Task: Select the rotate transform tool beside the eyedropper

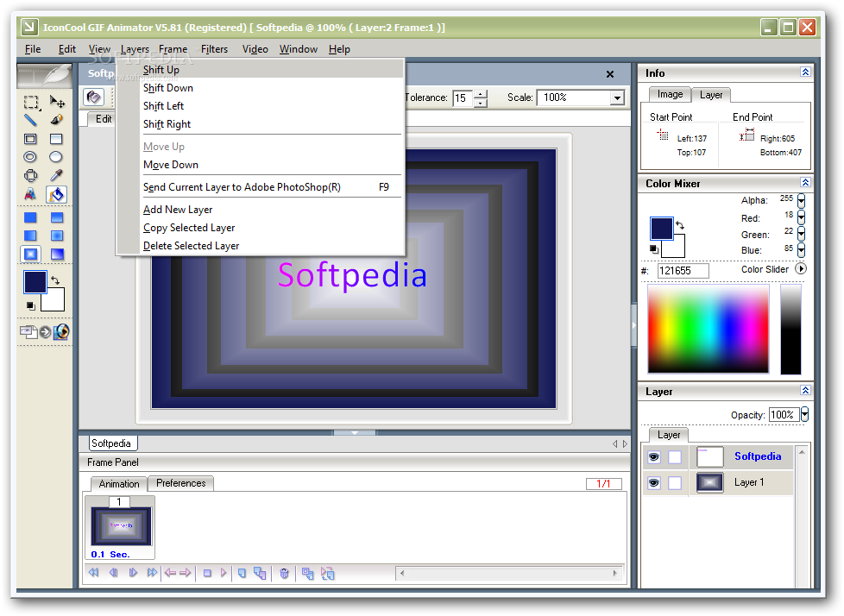Action: click(x=31, y=175)
